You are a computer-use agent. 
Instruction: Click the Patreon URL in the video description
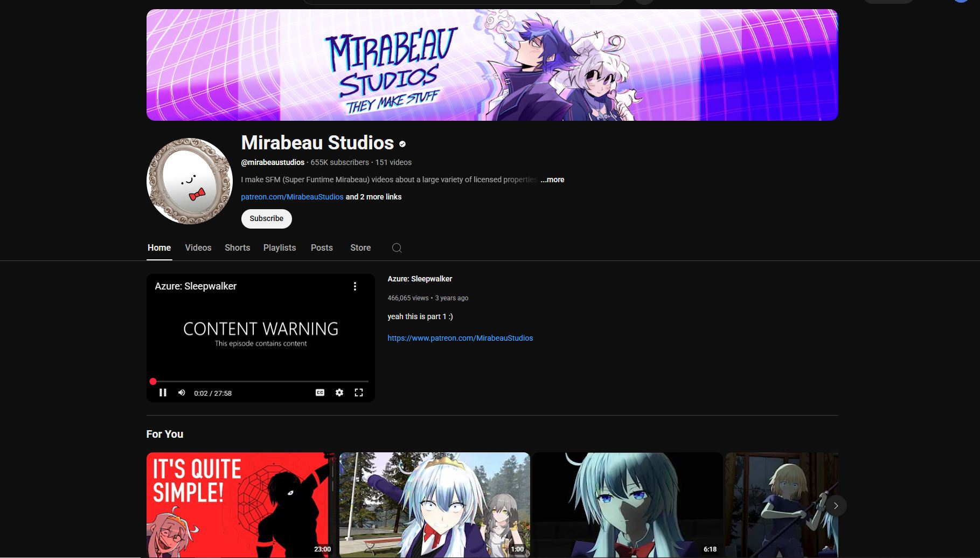[460, 338]
